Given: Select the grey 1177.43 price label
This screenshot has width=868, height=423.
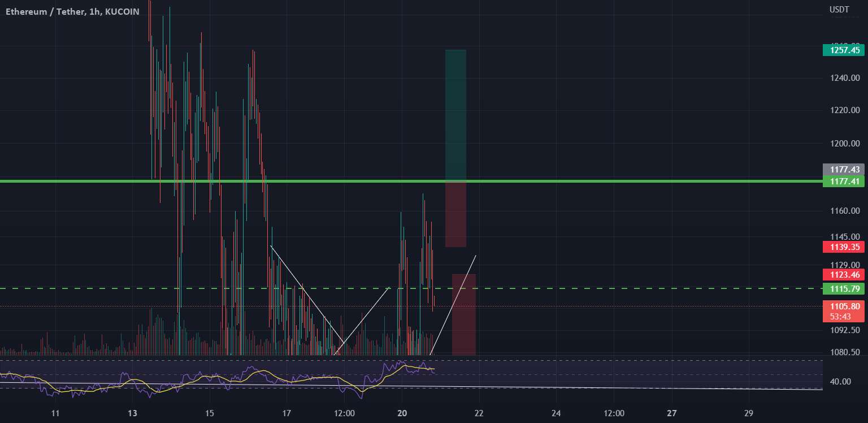Looking at the screenshot, I should point(844,169).
